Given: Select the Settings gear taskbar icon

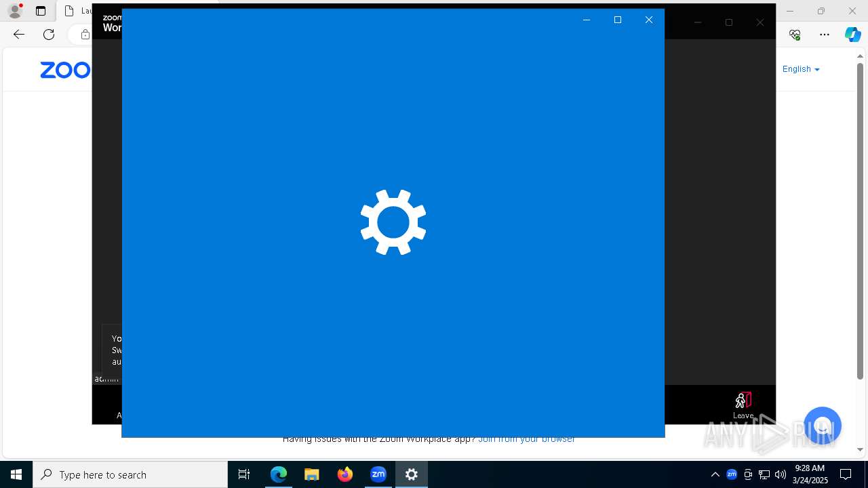Looking at the screenshot, I should pos(411,474).
